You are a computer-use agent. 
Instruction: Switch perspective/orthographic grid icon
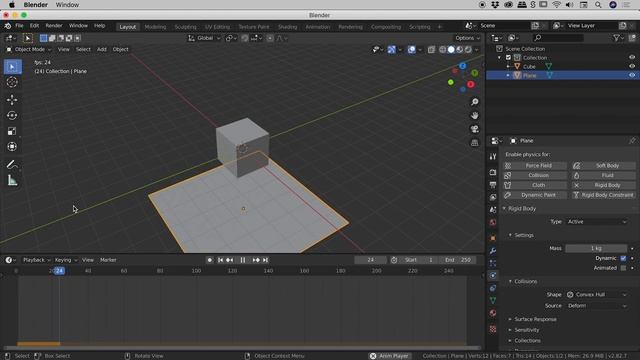pyautogui.click(x=474, y=143)
